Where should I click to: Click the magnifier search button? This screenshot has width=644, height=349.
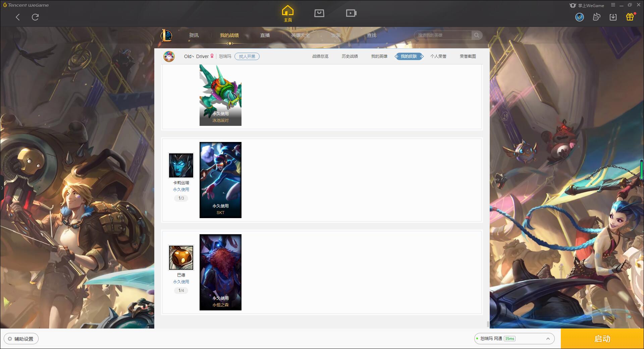pyautogui.click(x=477, y=35)
